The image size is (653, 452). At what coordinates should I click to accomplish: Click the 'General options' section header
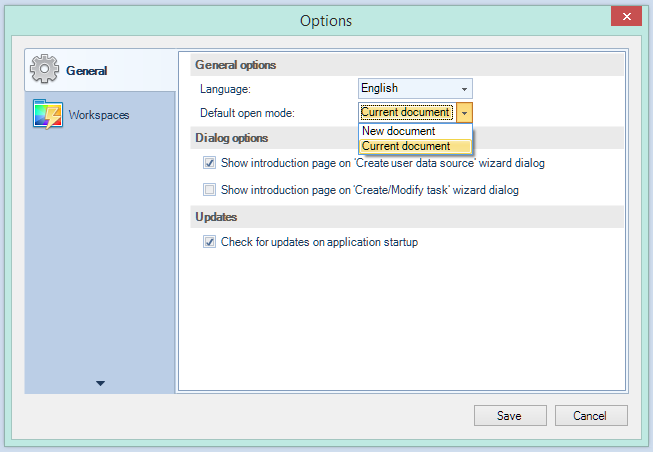pyautogui.click(x=236, y=65)
